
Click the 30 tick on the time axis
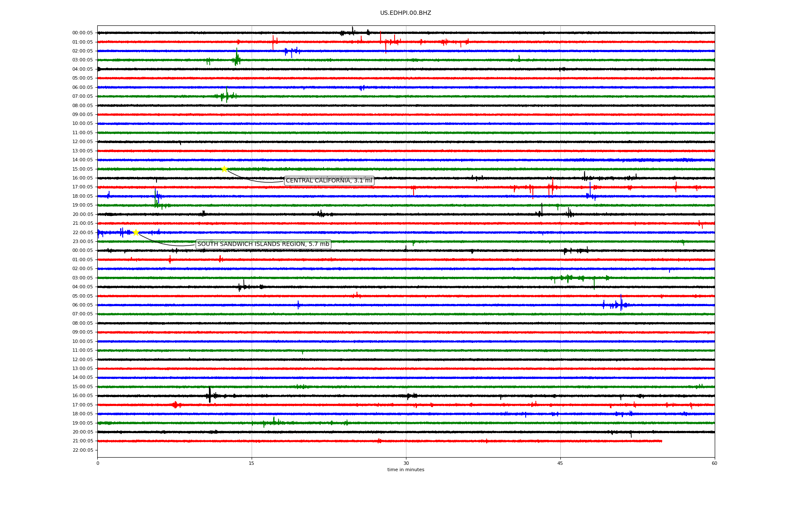pos(406,463)
